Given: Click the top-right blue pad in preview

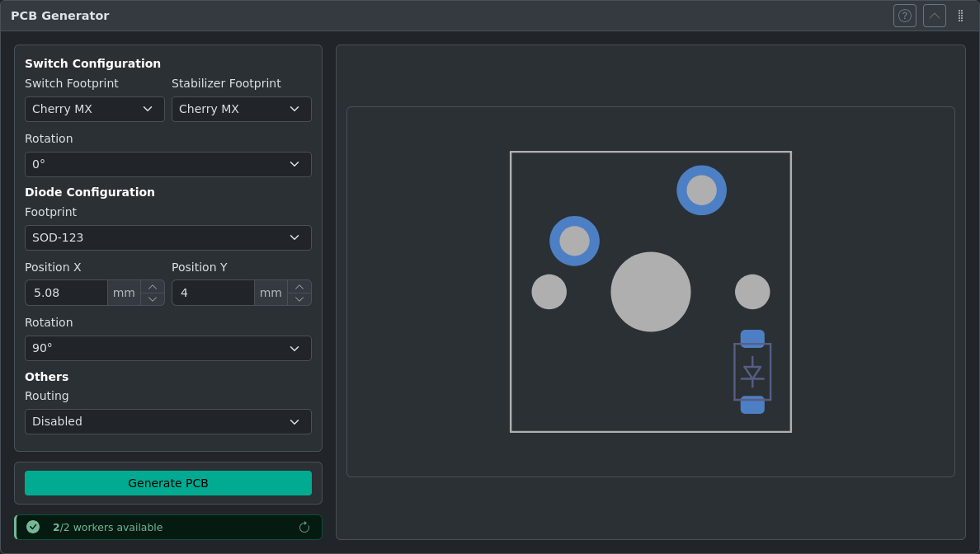Looking at the screenshot, I should click(701, 190).
